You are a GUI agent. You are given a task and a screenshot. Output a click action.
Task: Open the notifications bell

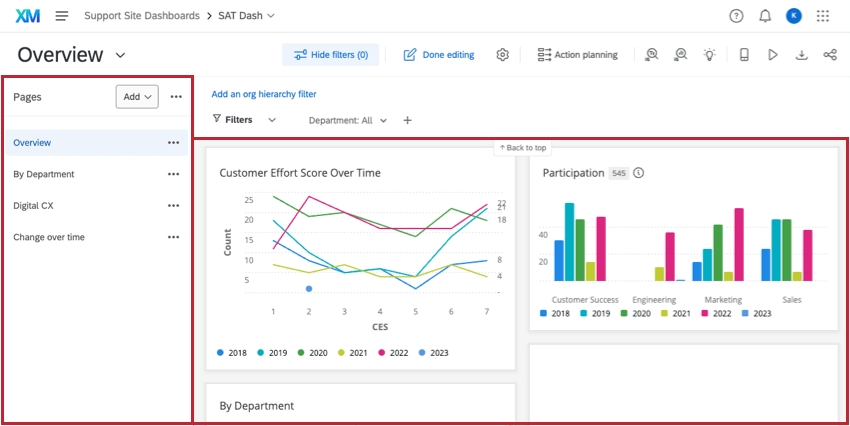tap(765, 16)
